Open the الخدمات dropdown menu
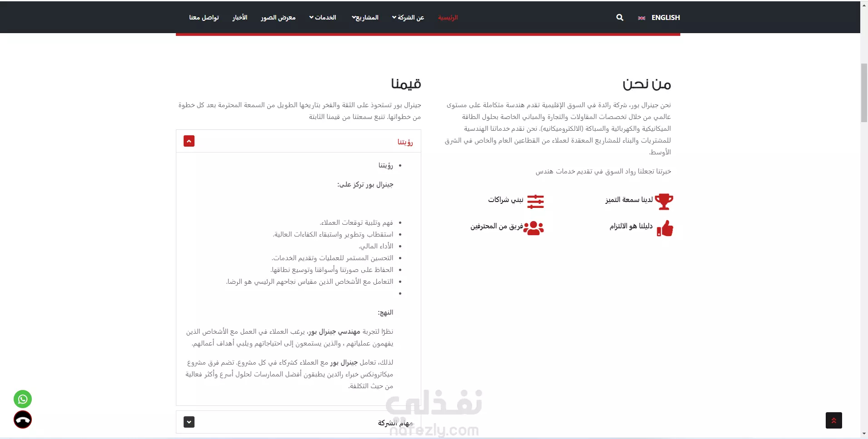Screen dimensions: 868x439 click(x=323, y=17)
